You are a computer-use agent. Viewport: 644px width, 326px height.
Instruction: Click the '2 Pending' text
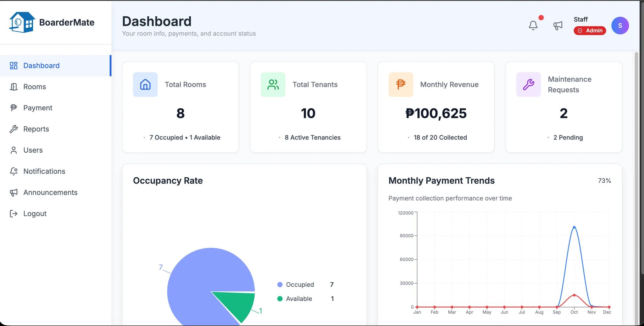(568, 137)
